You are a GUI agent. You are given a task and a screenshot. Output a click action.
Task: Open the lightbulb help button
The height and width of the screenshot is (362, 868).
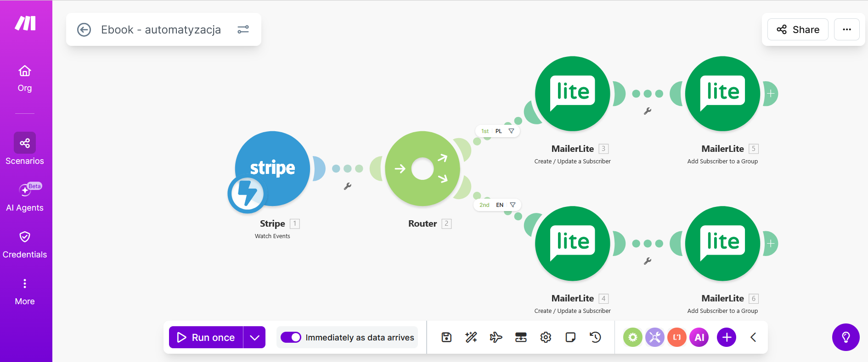tap(846, 337)
